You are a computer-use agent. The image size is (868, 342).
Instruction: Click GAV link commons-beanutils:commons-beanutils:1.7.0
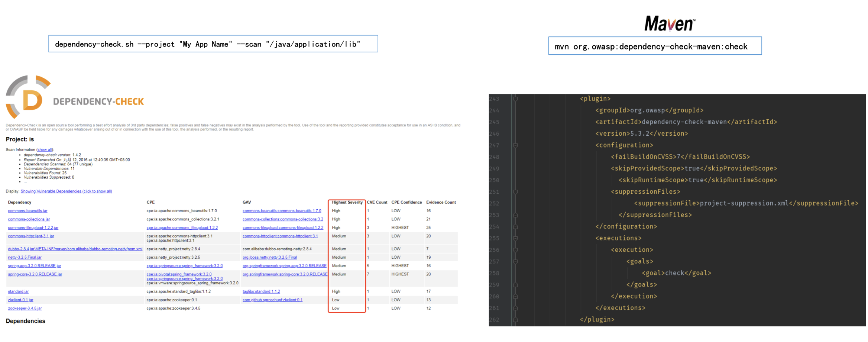pyautogui.click(x=282, y=211)
